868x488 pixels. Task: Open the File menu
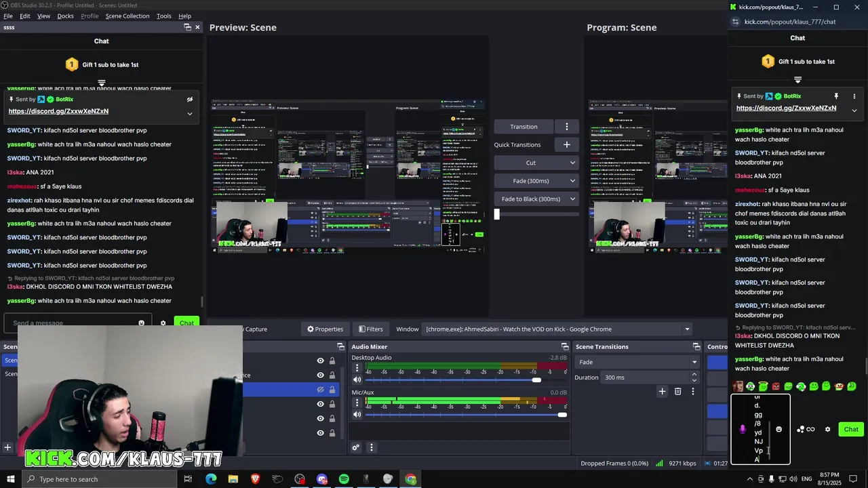coord(8,16)
